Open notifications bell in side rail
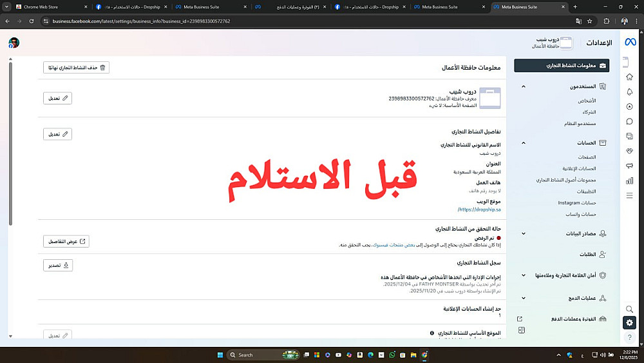Screen dimensions: 644x363 coord(629,92)
